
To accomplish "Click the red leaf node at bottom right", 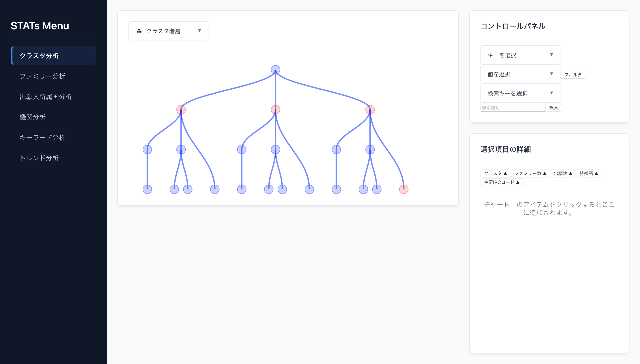I will (x=404, y=189).
